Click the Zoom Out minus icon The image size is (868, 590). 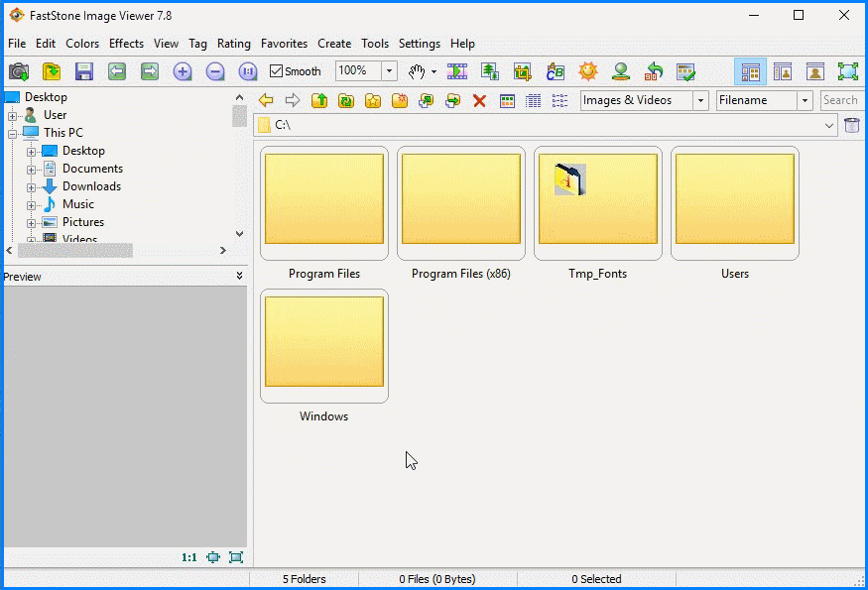click(215, 71)
